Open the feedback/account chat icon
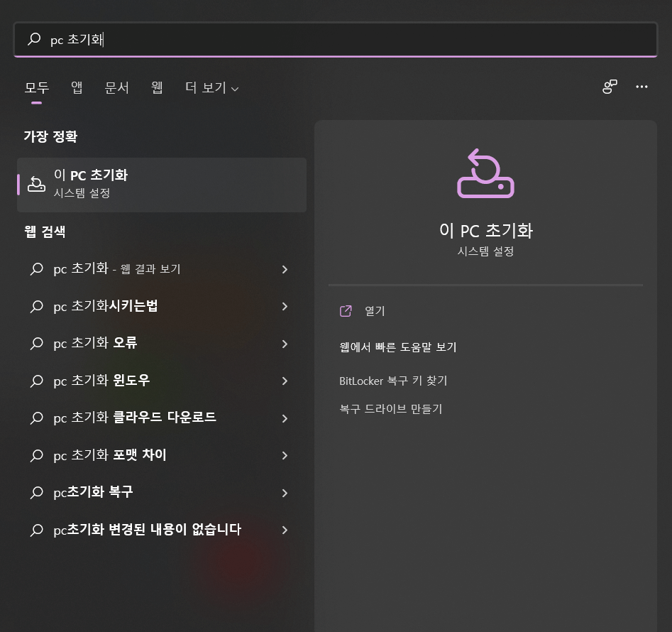The height and width of the screenshot is (632, 672). tap(610, 87)
